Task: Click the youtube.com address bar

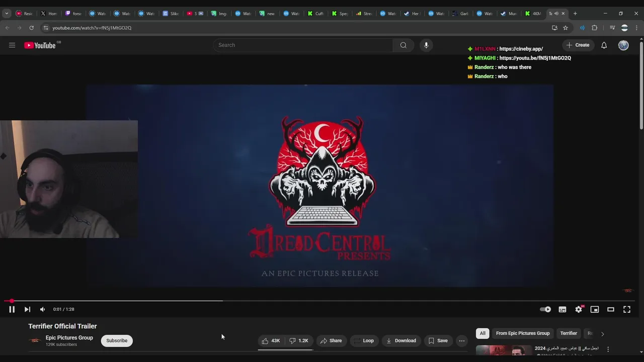Action: (x=297, y=28)
